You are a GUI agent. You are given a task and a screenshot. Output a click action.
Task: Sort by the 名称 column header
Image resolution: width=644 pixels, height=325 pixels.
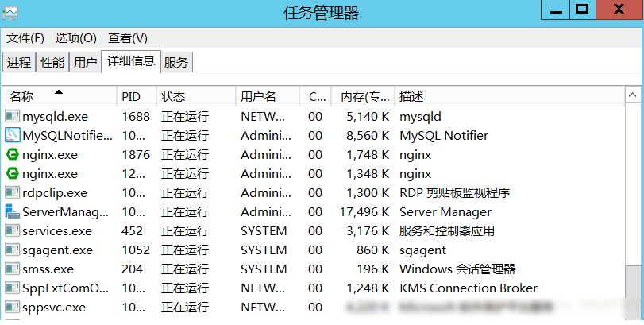(x=60, y=97)
